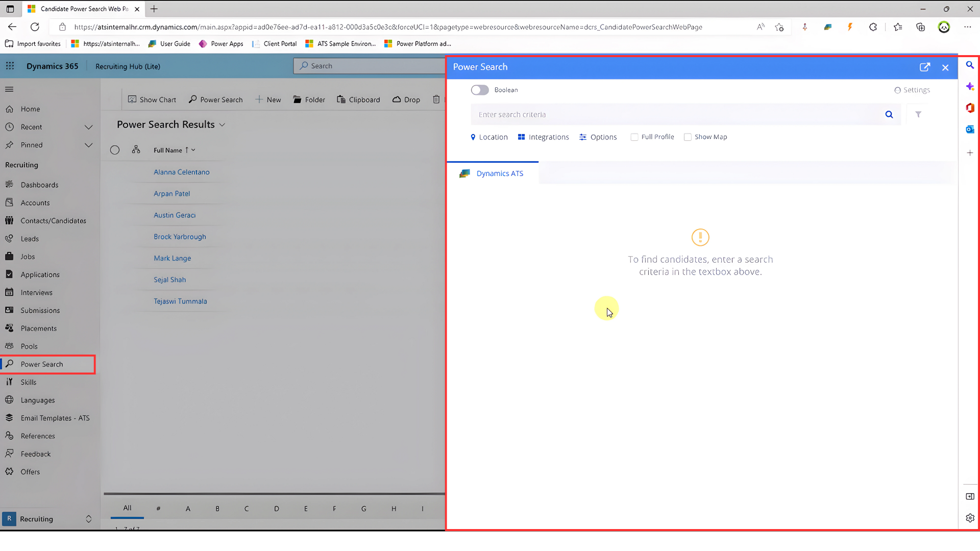
Task: Select the All alphabet filter
Action: [128, 508]
